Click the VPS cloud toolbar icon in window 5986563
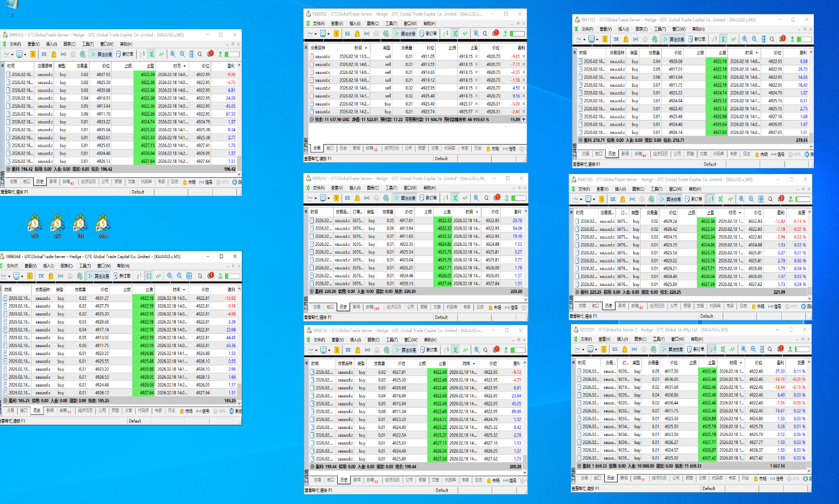 pyautogui.click(x=73, y=54)
